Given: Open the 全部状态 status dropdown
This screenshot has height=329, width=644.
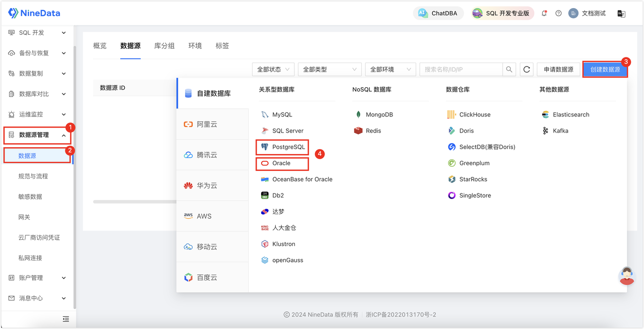Looking at the screenshot, I should [273, 69].
